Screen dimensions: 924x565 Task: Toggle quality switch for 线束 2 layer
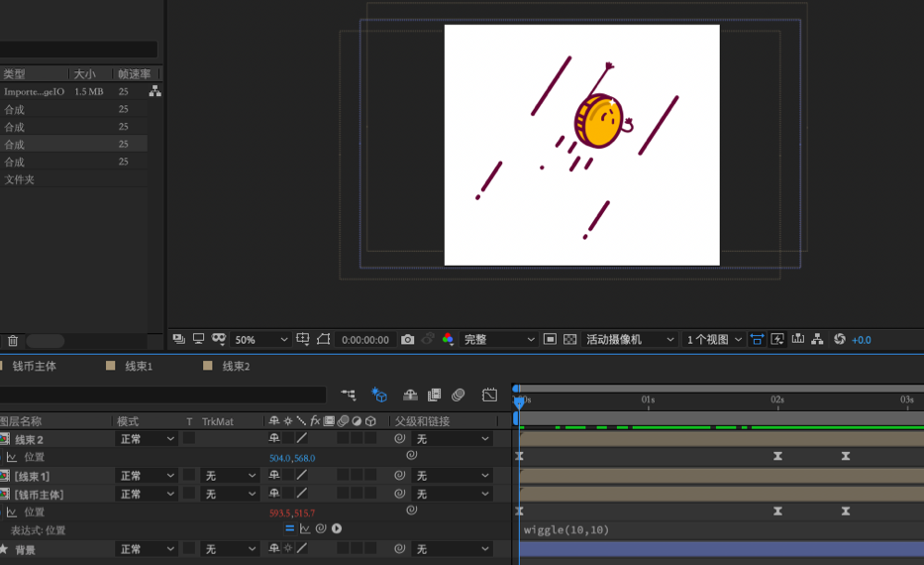coord(302,438)
